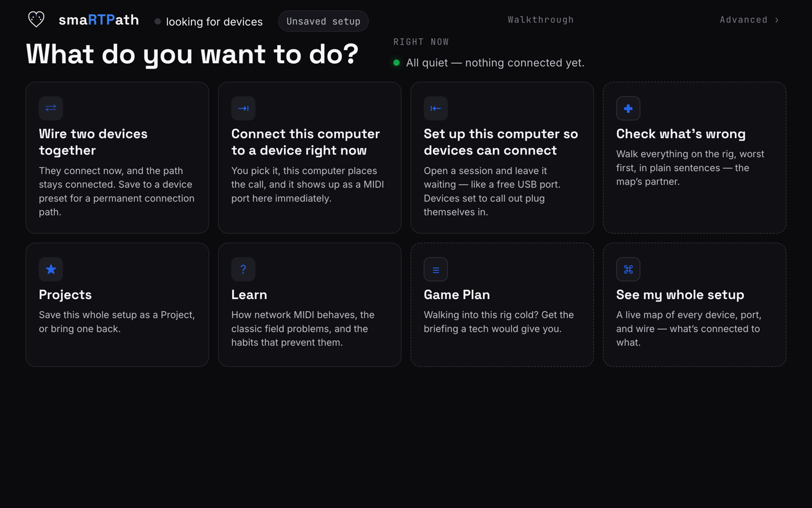Click description starting Open a session

pos(492,192)
